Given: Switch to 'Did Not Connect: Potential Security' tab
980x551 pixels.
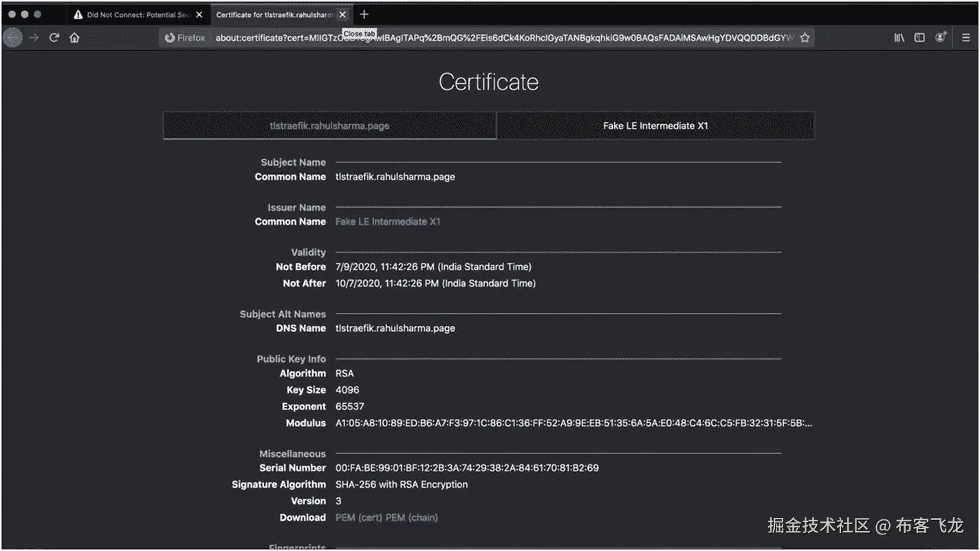Looking at the screenshot, I should [x=138, y=14].
